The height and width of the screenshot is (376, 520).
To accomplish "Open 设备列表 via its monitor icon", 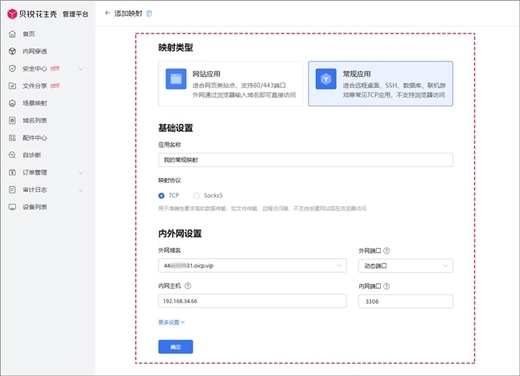I will 12,207.
